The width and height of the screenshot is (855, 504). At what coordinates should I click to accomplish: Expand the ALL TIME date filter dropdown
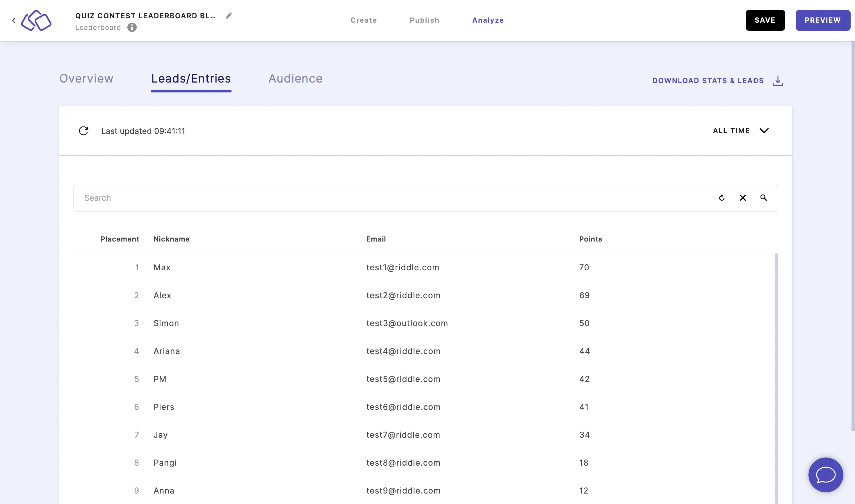[x=740, y=131]
